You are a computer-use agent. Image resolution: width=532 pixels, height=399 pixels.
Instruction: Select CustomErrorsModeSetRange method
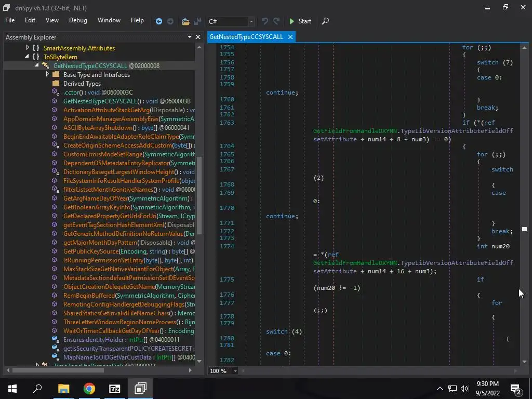click(129, 154)
